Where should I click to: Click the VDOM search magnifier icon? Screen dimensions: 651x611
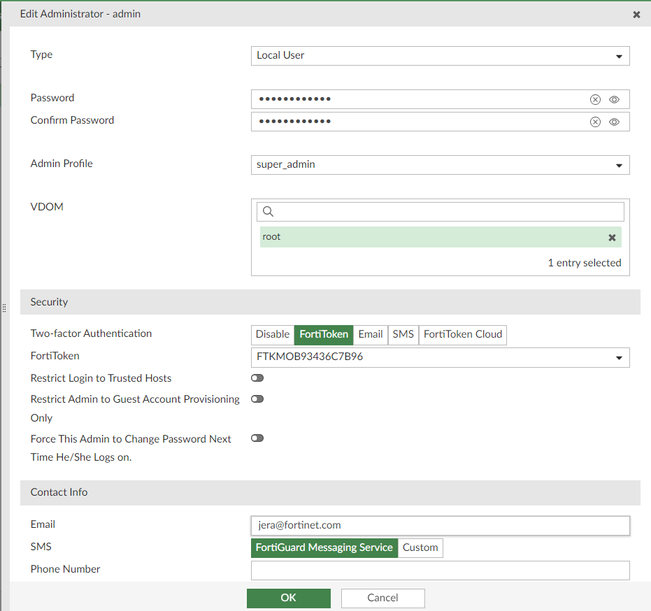point(266,212)
